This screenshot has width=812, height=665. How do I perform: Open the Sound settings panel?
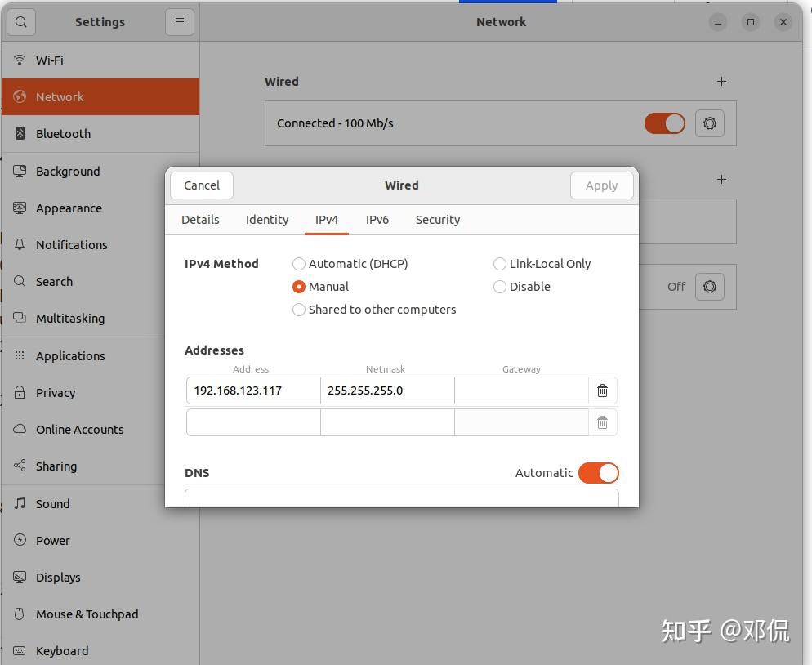[52, 503]
